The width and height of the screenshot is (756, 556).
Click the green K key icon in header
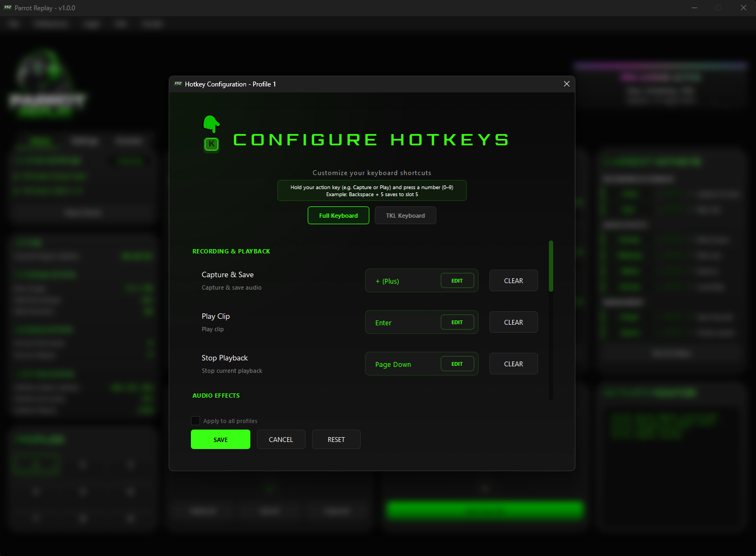click(211, 145)
